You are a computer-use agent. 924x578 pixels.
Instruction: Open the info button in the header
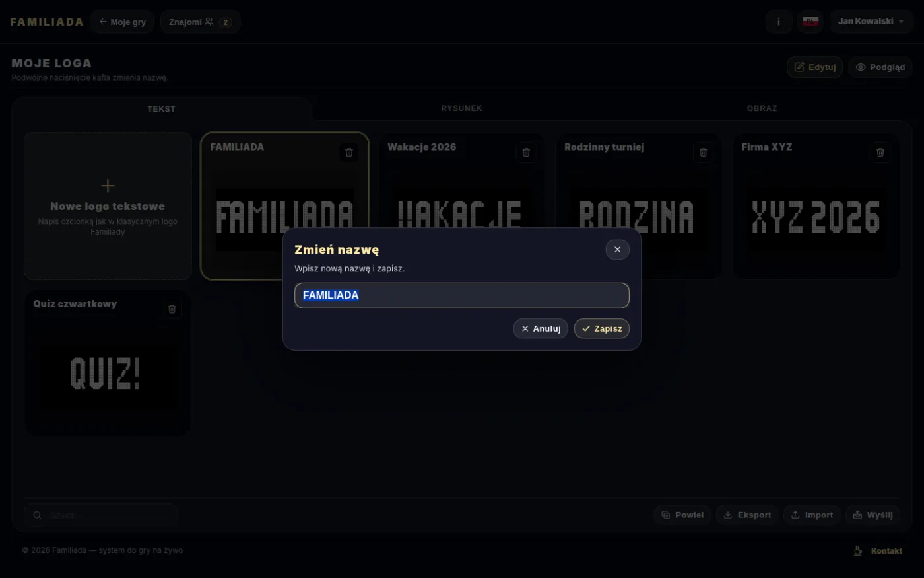click(779, 22)
